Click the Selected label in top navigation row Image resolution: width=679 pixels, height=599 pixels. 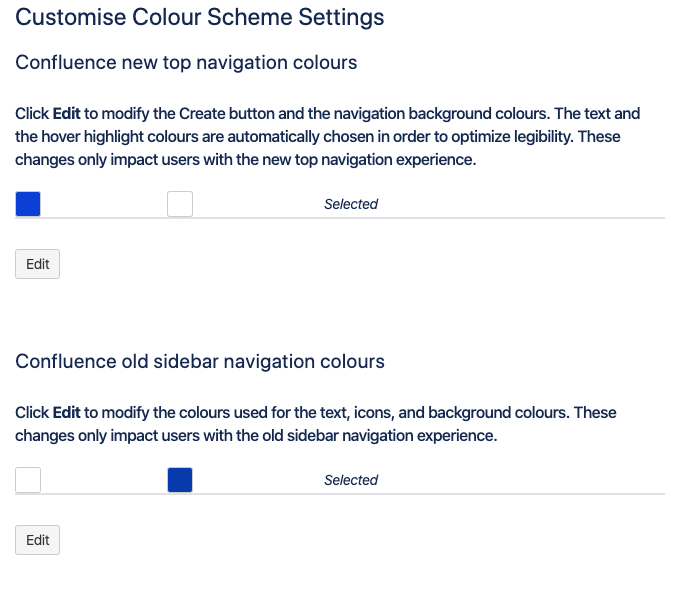click(x=351, y=204)
